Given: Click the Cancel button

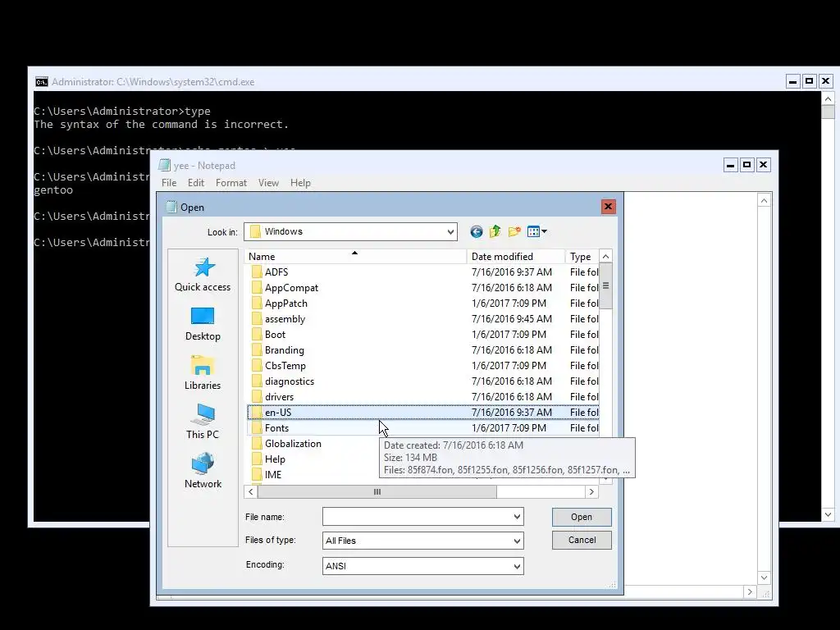Looking at the screenshot, I should tap(582, 540).
